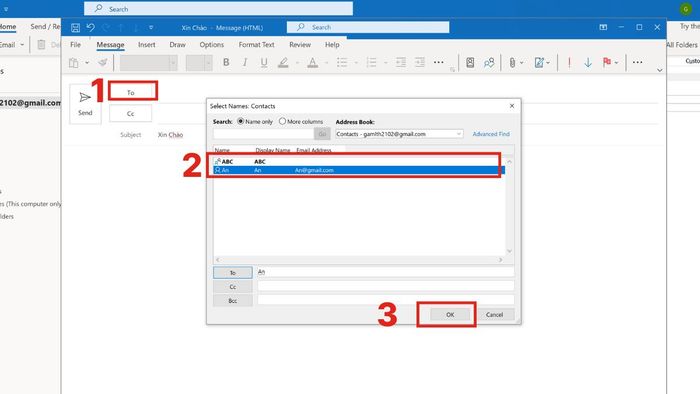Click the Advanced Find link

pos(491,134)
